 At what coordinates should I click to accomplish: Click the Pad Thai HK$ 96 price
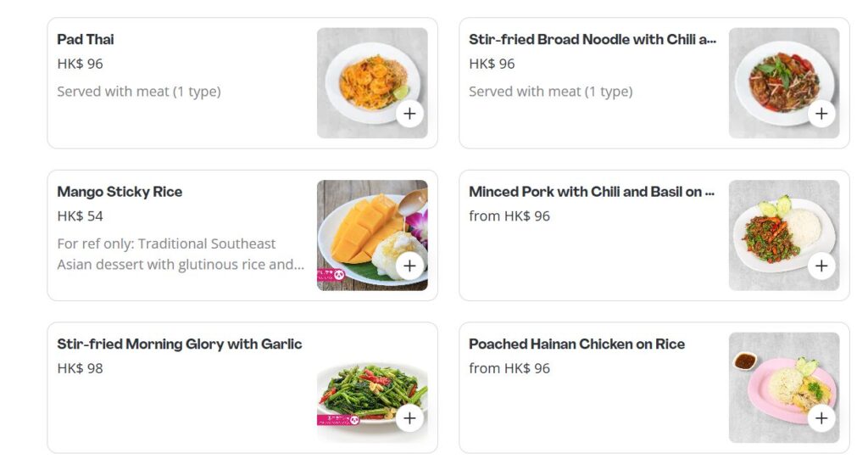[x=80, y=64]
